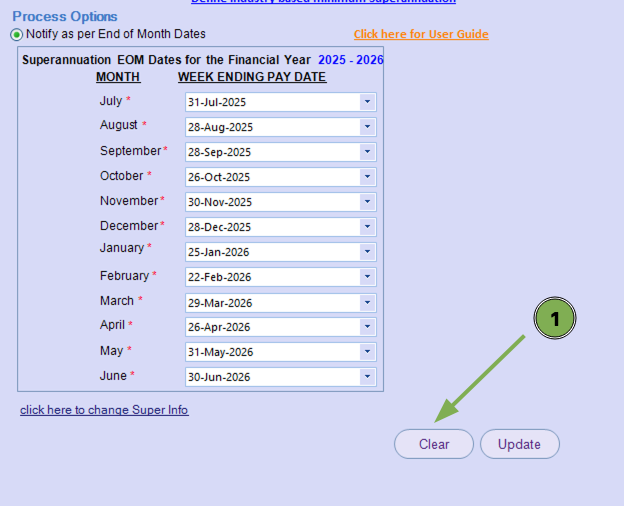Select 'Notify as per End of Month Dates' radio

coord(17,35)
